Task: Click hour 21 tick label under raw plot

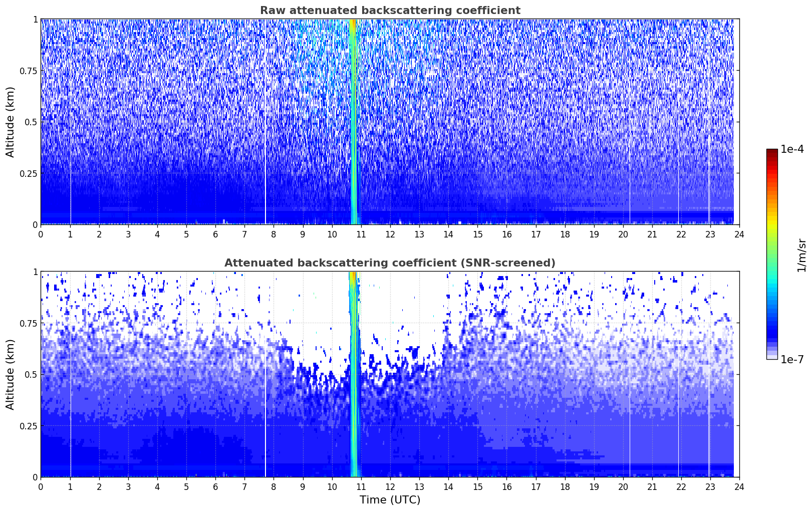Action: click(x=652, y=234)
